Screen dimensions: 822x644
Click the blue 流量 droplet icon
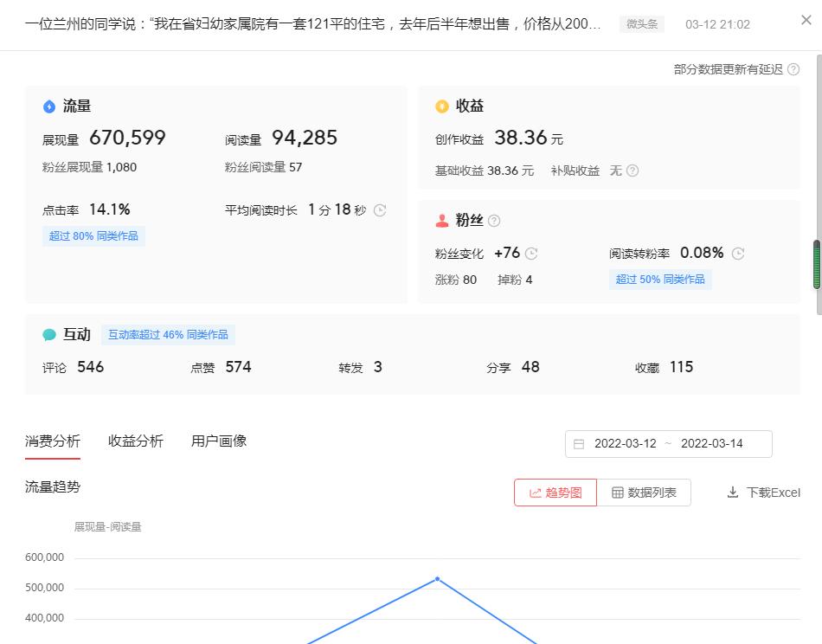point(50,106)
